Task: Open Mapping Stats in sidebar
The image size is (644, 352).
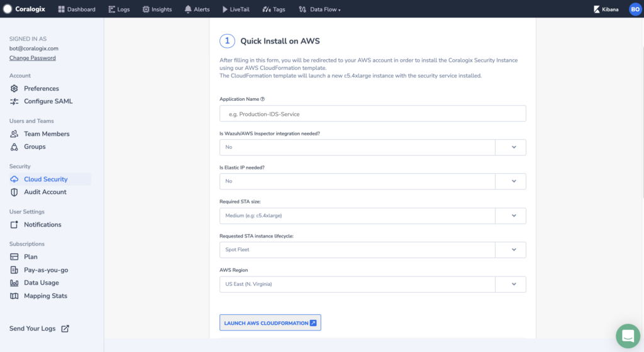Action: coord(38,296)
